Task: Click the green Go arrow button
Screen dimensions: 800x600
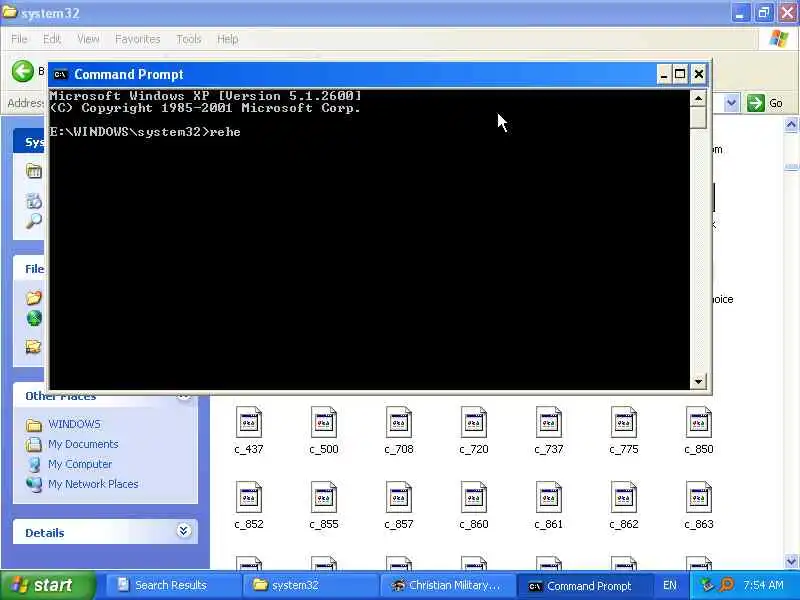Action: (x=756, y=103)
